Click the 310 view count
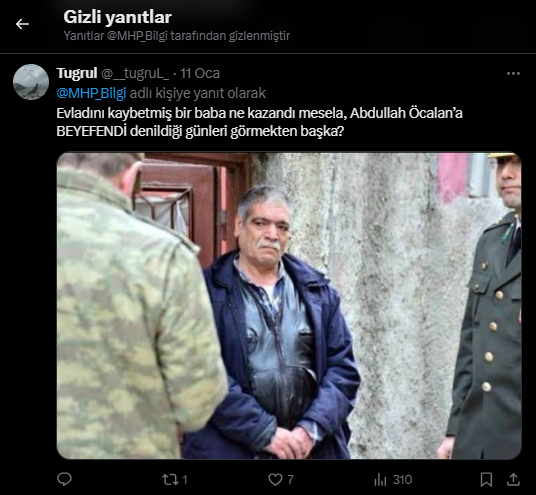The height and width of the screenshot is (495, 536). [402, 480]
